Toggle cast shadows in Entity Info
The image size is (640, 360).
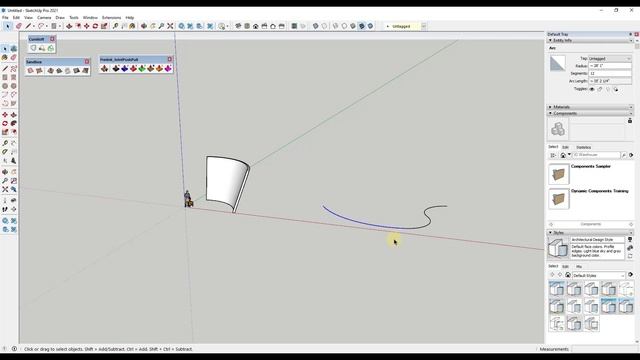pos(616,89)
